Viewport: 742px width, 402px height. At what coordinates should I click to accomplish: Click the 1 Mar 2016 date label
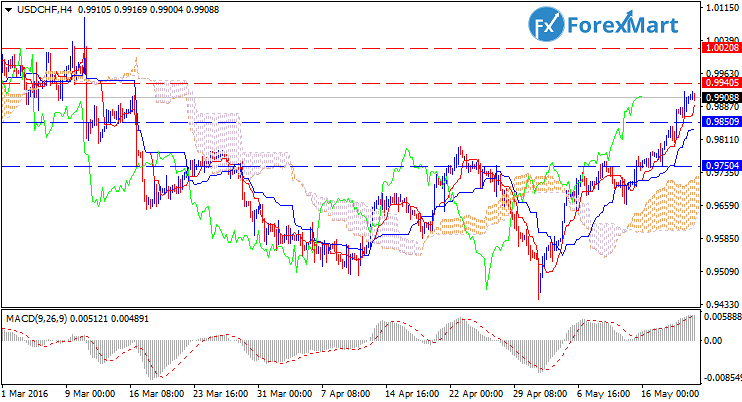point(26,394)
